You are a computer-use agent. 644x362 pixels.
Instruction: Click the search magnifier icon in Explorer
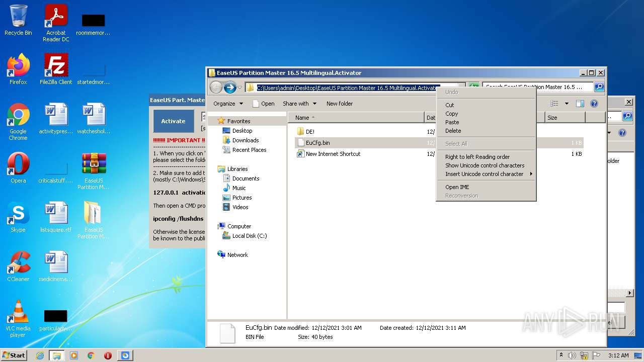599,87
